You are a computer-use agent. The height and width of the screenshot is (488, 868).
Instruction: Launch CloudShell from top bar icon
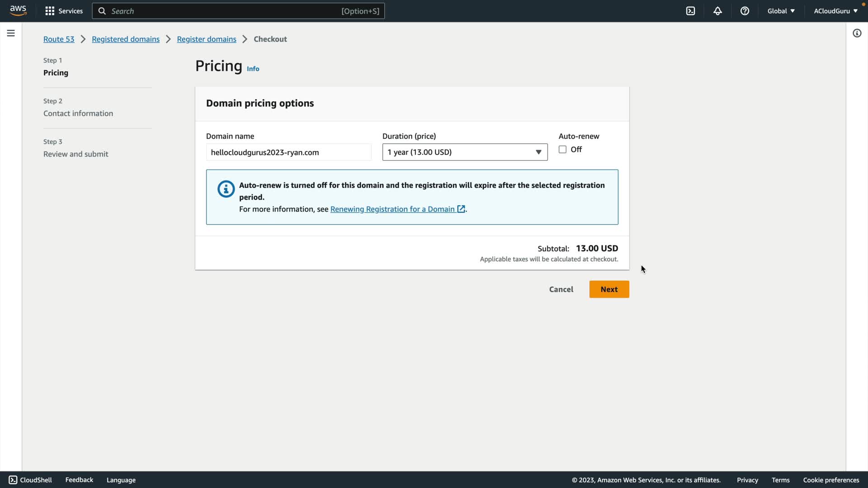[690, 11]
